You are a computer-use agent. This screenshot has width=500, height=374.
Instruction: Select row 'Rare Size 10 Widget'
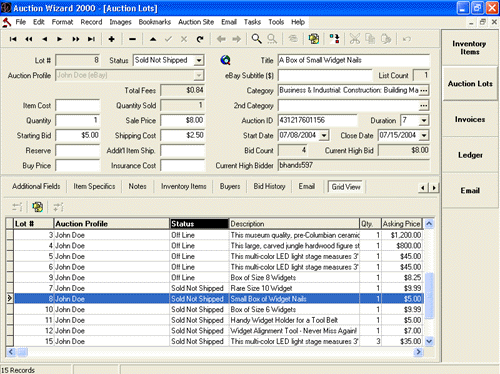[x=219, y=288]
